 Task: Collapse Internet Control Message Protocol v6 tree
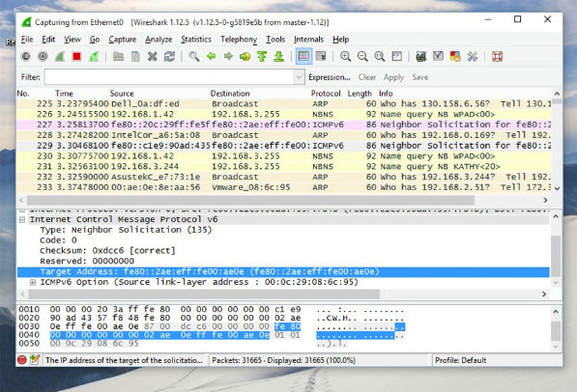22,219
